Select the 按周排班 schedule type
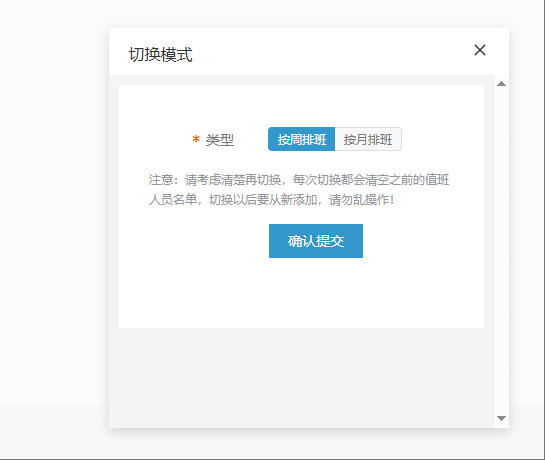Viewport: 545px width, 460px height. (x=301, y=139)
